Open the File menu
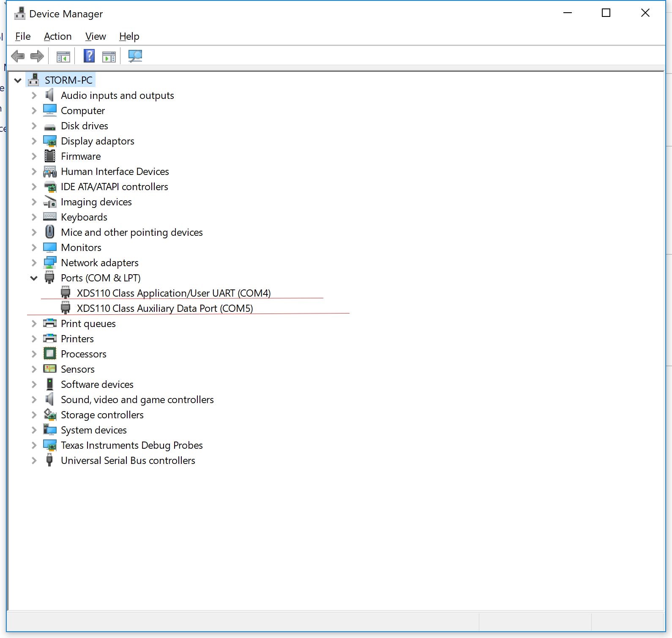Viewport: 672px width, 638px height. click(23, 36)
